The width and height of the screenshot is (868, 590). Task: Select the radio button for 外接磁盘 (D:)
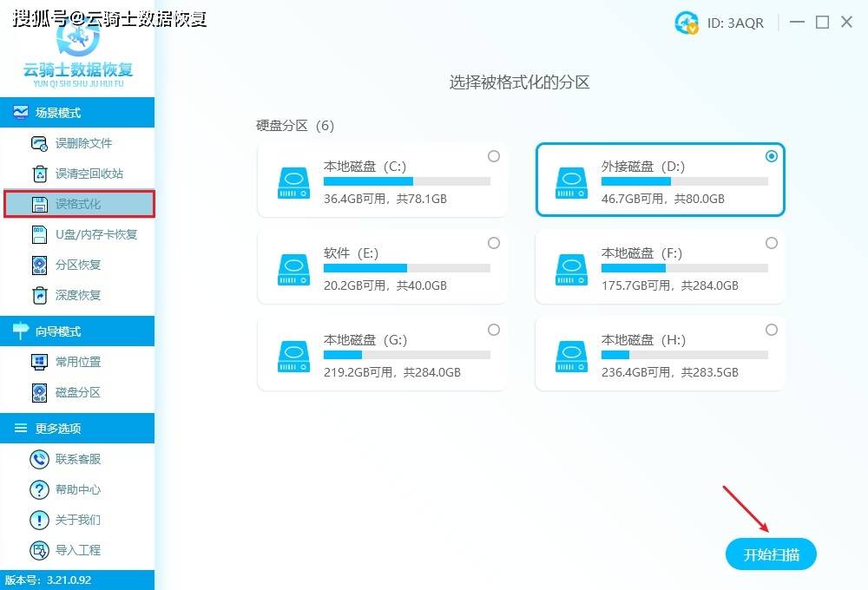point(772,157)
